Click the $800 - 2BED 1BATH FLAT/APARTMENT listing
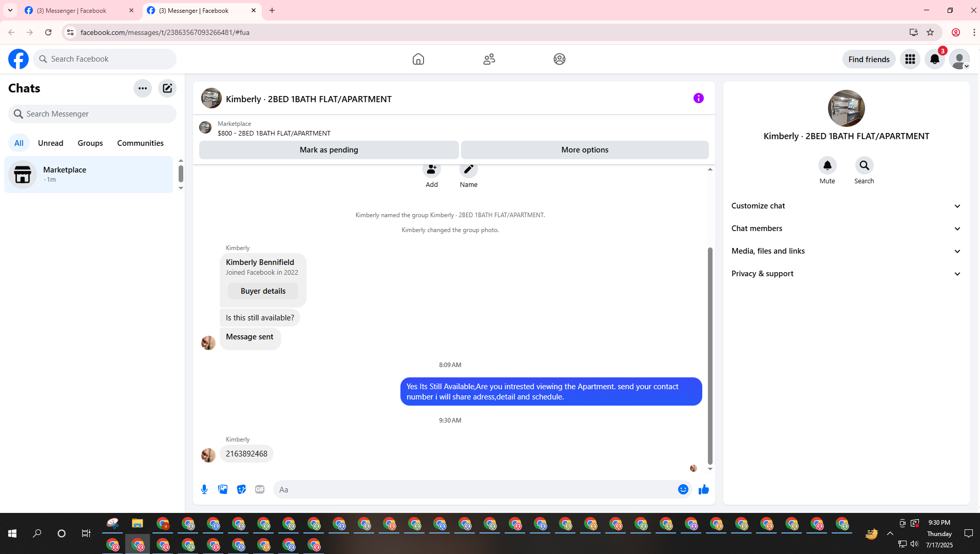Image resolution: width=980 pixels, height=554 pixels. pyautogui.click(x=274, y=133)
